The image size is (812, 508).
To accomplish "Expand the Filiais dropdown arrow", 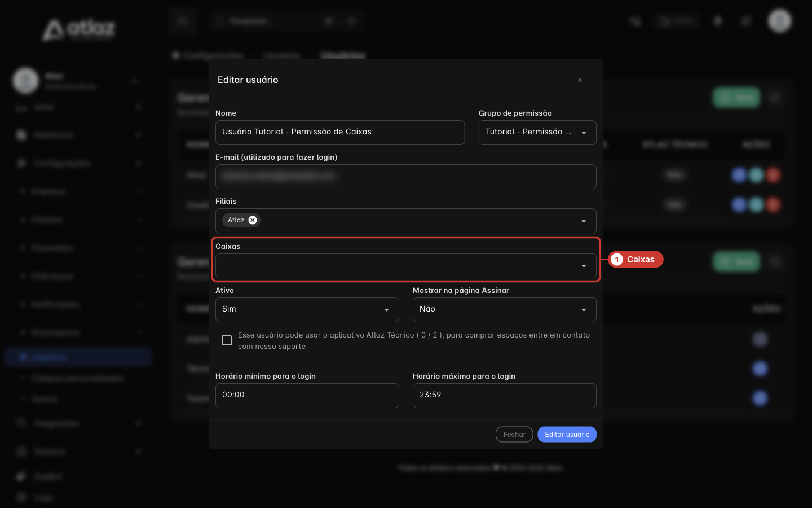I will tap(584, 221).
